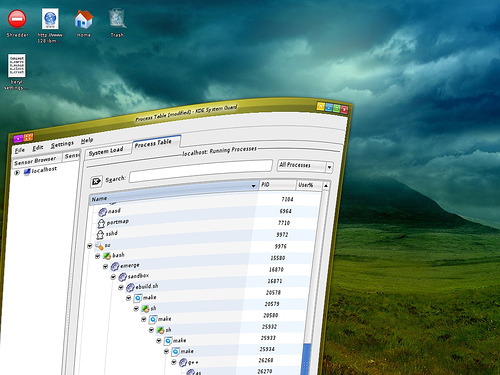Click the orange button in the title bar
Viewport: 500px width, 375px height.
28,136
